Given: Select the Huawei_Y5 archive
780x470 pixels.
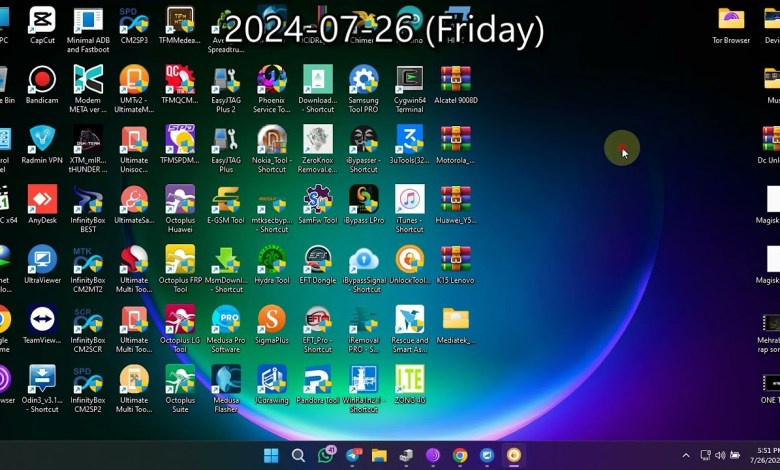Looking at the screenshot, I should point(456,199).
